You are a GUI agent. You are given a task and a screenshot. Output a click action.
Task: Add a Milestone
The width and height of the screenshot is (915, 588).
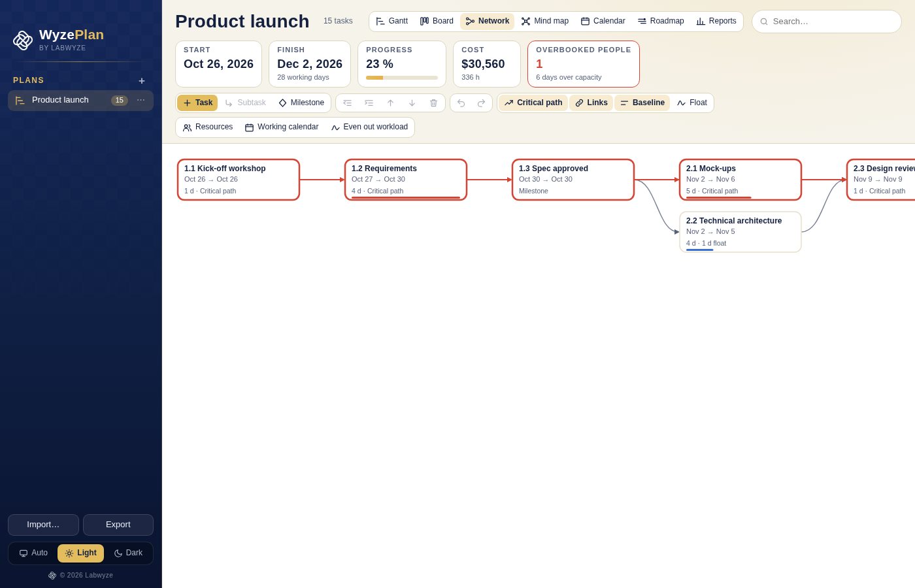coord(301,103)
